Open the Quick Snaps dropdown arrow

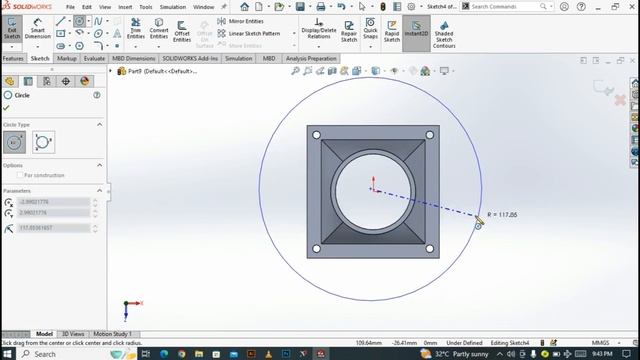(x=370, y=47)
